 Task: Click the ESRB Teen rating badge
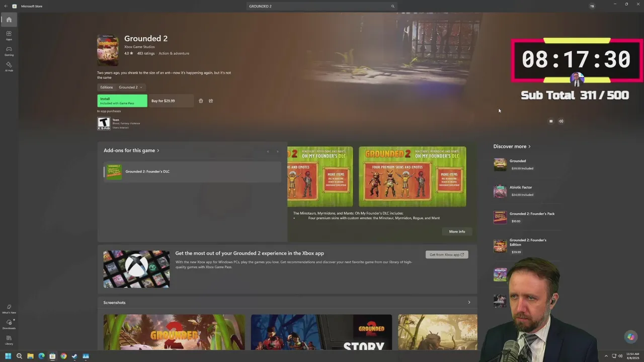point(104,123)
